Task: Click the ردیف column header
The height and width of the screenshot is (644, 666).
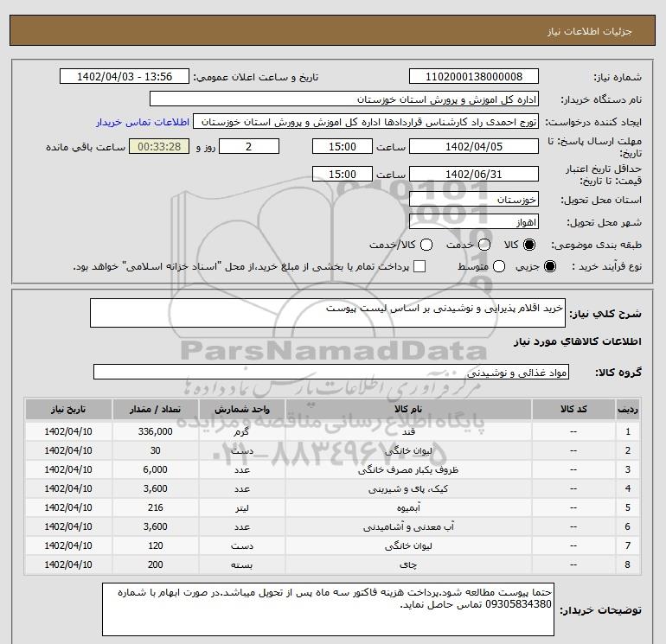Action: coord(628,409)
